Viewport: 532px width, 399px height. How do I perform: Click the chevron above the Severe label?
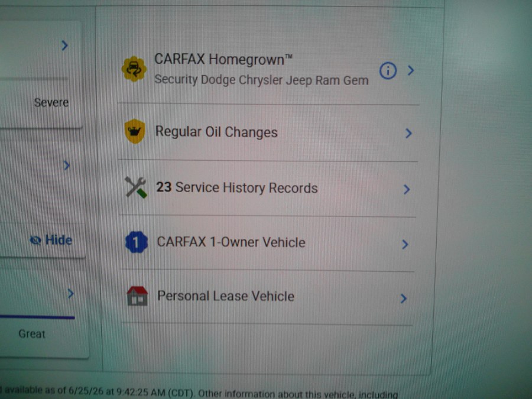pyautogui.click(x=64, y=45)
